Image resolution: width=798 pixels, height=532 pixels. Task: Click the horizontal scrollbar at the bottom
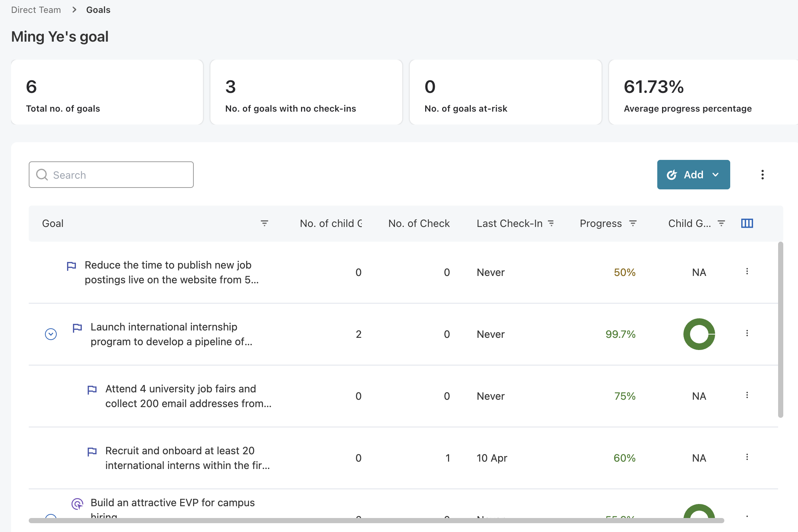[x=376, y=520]
